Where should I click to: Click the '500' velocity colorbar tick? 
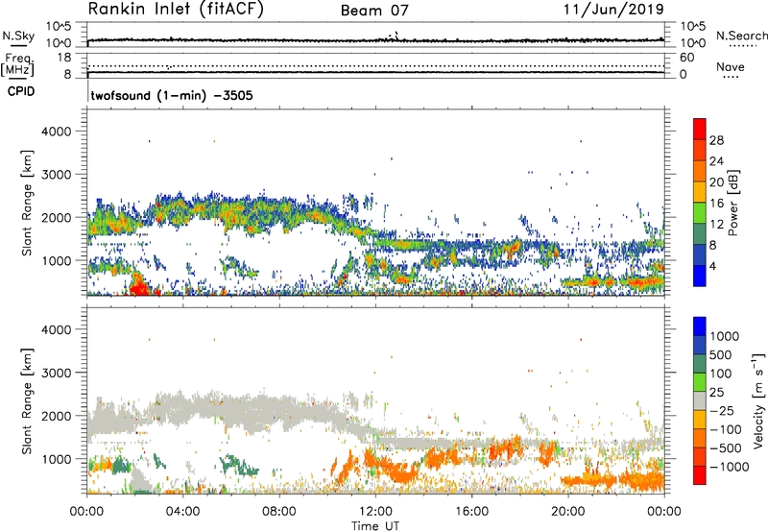[x=720, y=354]
